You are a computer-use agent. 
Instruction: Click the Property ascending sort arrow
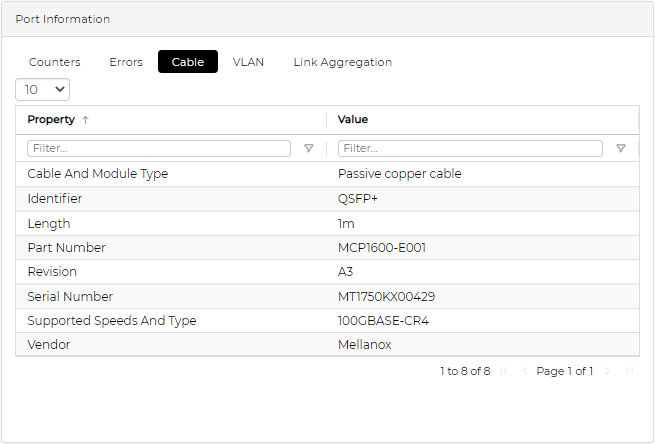pos(85,120)
